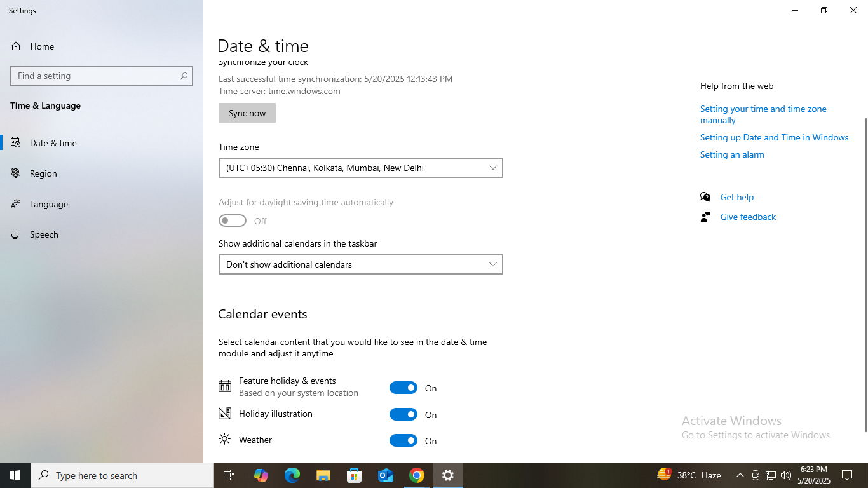
Task: Open the 38°C Haze weather widget
Action: tap(689, 475)
